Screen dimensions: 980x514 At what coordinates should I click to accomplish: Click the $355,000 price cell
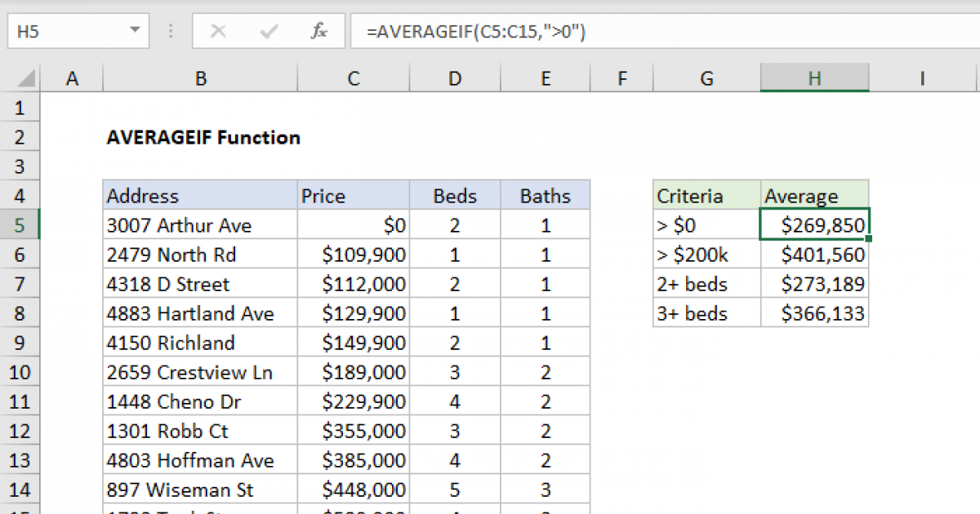click(354, 431)
